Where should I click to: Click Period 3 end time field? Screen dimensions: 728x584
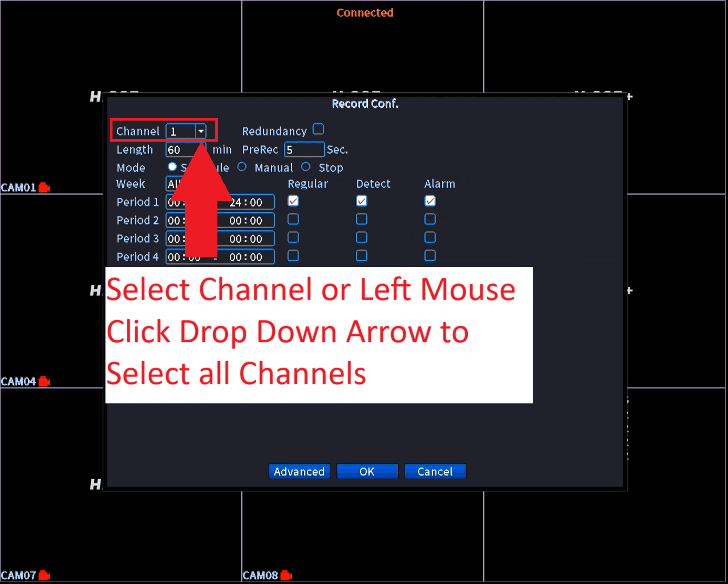tap(246, 239)
